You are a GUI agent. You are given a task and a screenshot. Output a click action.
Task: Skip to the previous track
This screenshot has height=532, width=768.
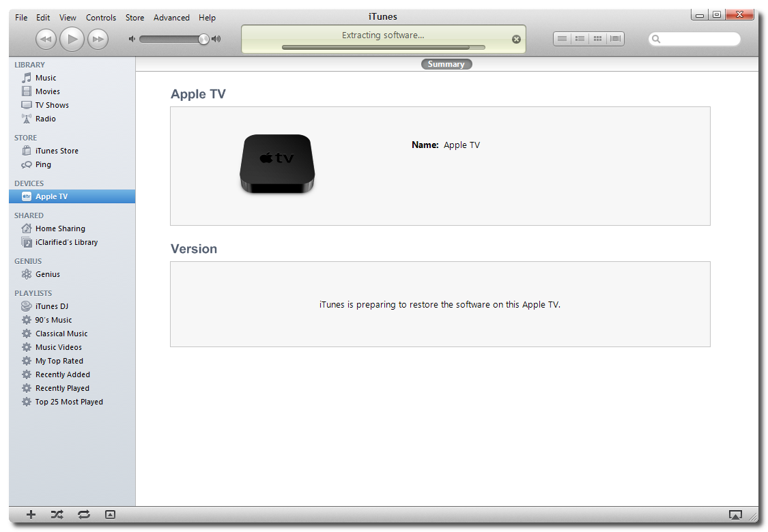point(46,39)
